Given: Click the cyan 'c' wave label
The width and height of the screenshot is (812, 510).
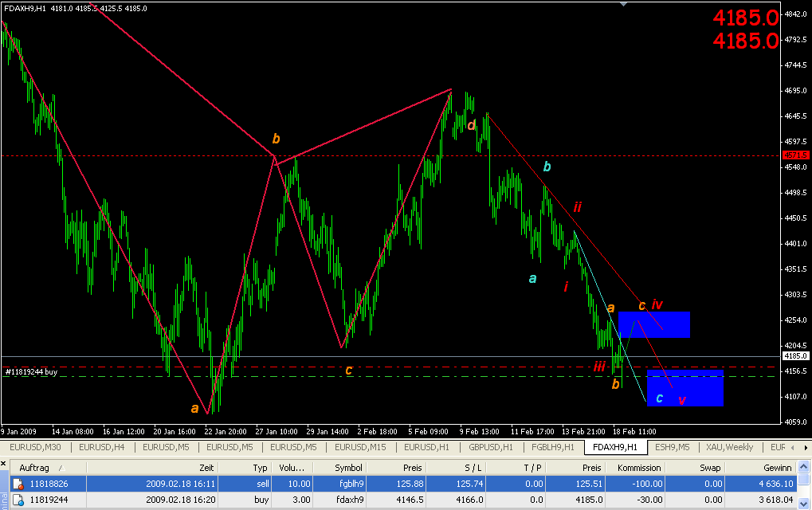Looking at the screenshot, I should (659, 398).
